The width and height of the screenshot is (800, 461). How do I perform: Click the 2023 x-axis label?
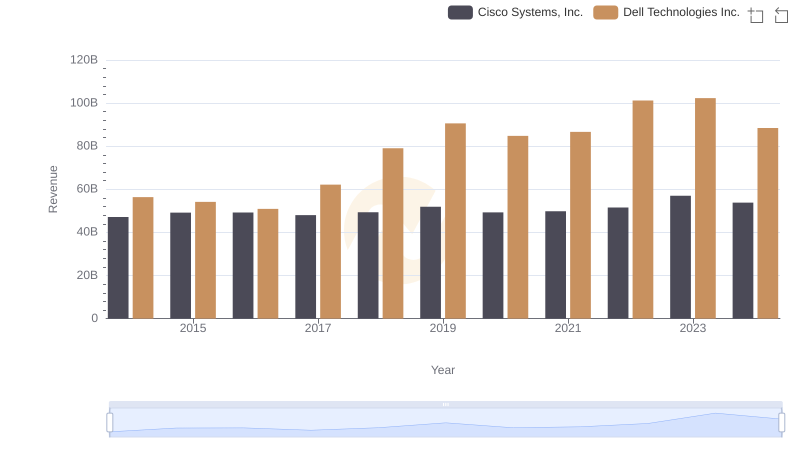(x=693, y=328)
